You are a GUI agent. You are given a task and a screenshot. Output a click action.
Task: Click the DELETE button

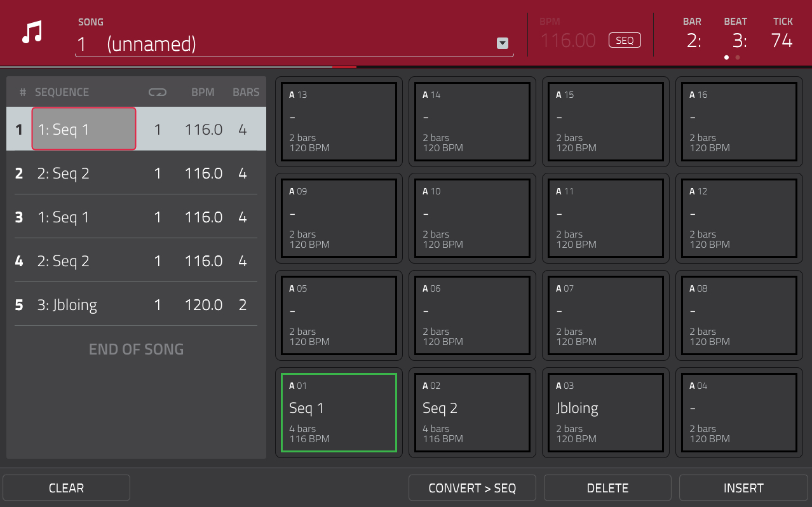point(607,487)
